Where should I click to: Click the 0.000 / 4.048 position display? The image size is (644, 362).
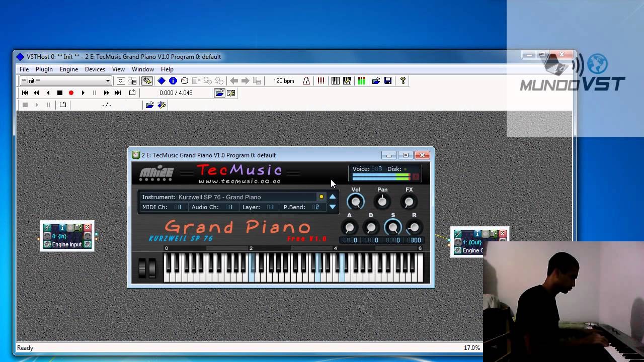[176, 93]
